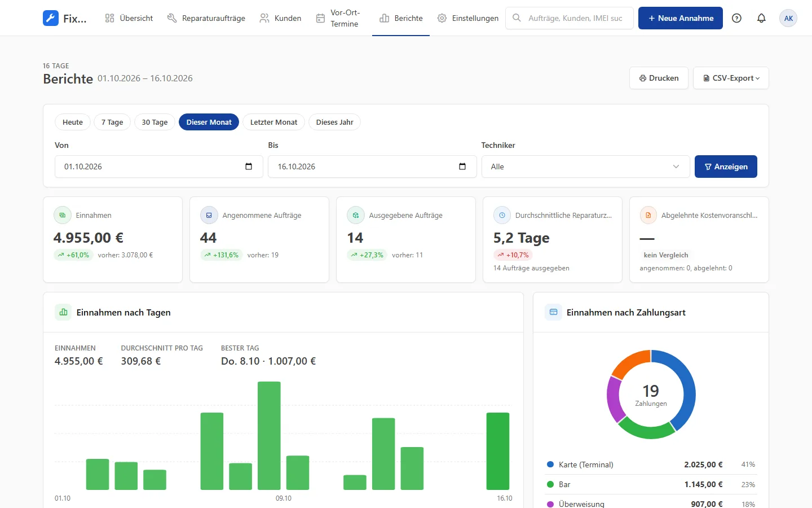The width and height of the screenshot is (812, 508).
Task: Click the Einnahmen nach Zahlungsart card icon
Action: tap(553, 312)
